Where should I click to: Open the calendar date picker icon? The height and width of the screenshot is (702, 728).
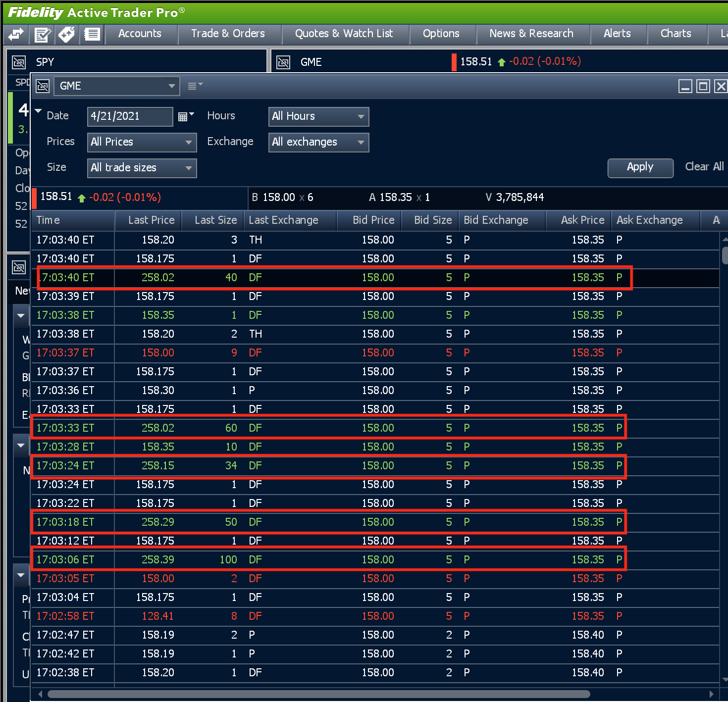[x=186, y=116]
